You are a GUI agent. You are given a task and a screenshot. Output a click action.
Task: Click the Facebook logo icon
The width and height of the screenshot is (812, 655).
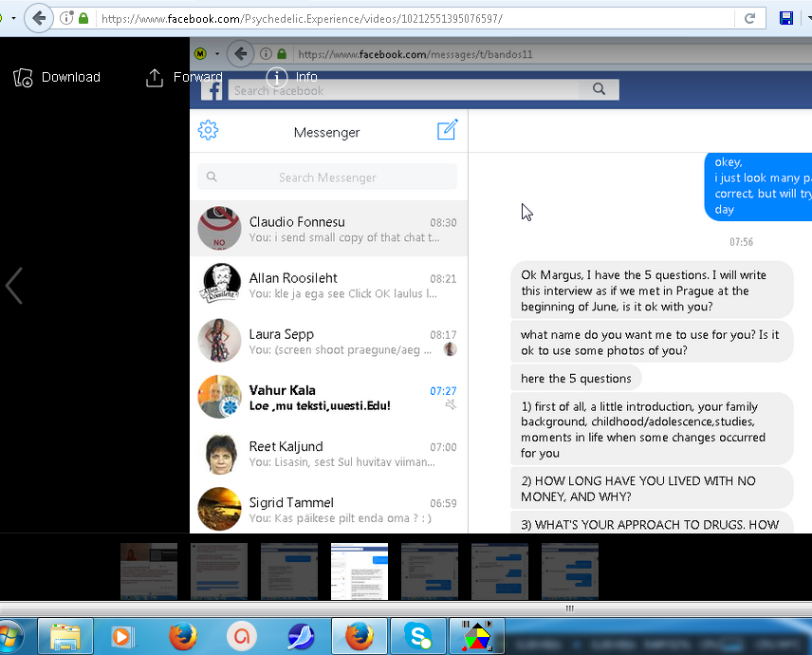212,90
